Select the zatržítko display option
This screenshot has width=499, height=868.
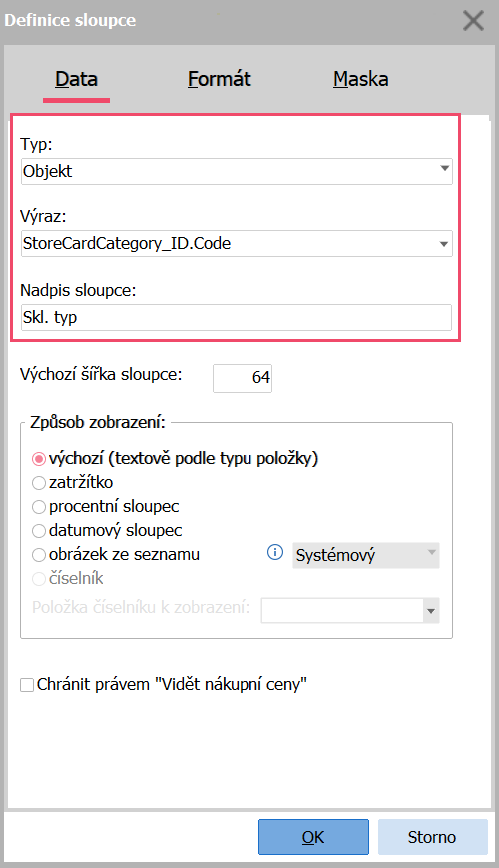tap(39, 483)
